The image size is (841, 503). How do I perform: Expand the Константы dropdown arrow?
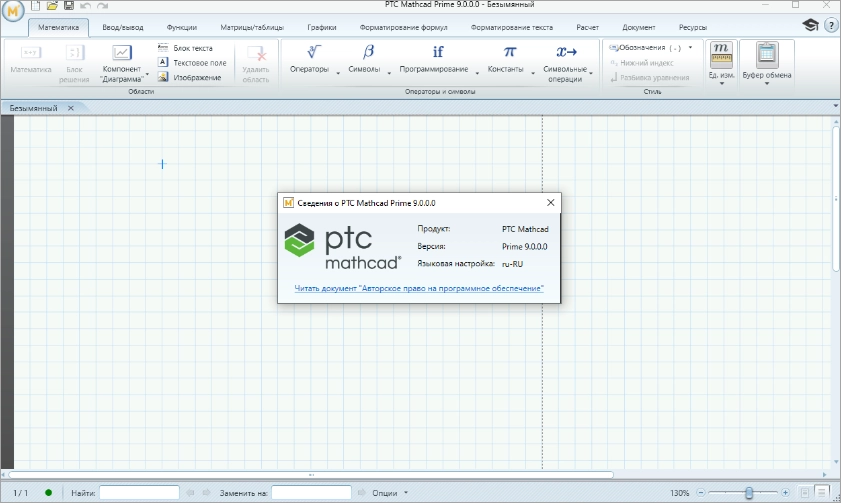[x=533, y=73]
